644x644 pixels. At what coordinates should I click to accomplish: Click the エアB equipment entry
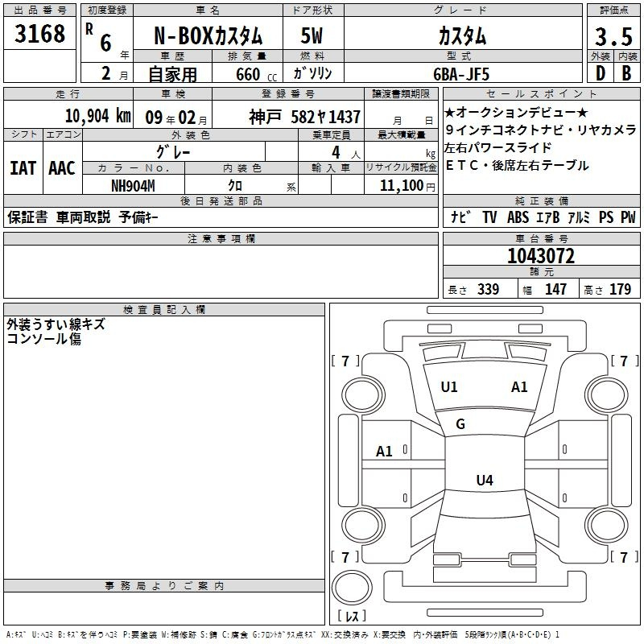pyautogui.click(x=548, y=217)
